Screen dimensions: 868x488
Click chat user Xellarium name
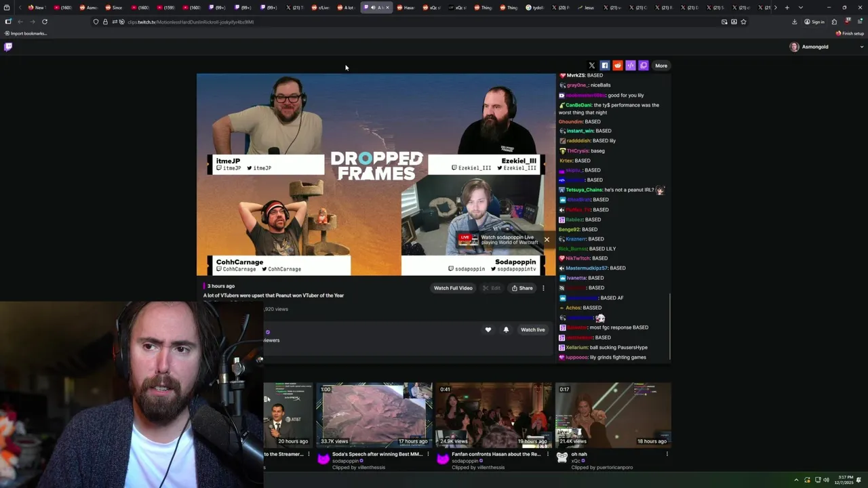point(576,347)
